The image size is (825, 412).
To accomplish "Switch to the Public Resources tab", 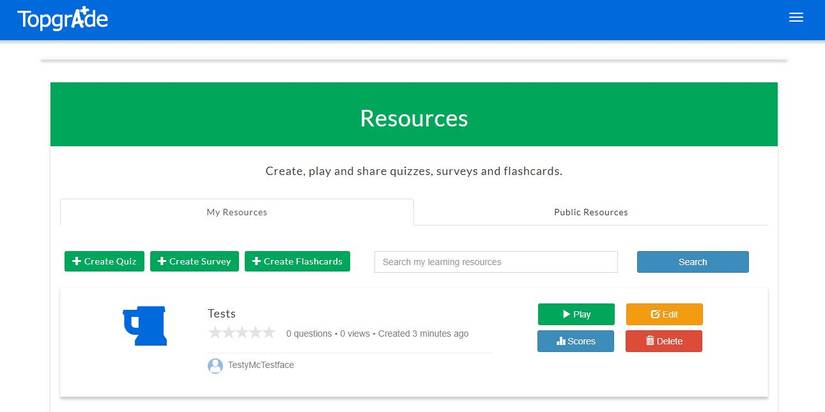I will click(591, 212).
